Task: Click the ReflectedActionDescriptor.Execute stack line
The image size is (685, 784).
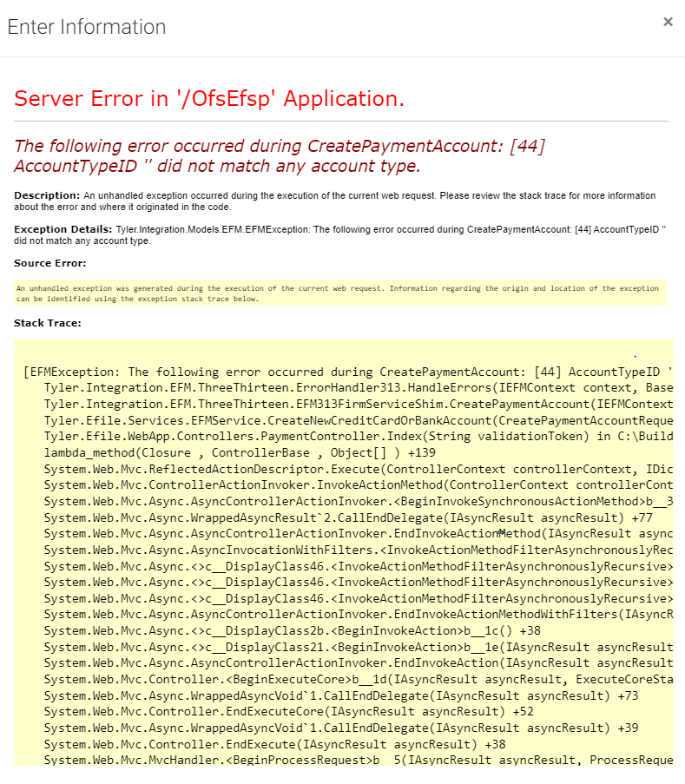Action: coord(359,470)
